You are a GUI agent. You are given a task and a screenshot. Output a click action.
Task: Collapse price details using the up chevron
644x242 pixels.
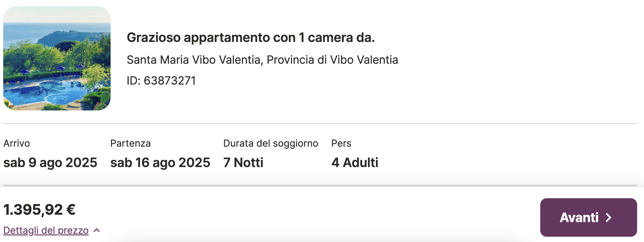point(97,231)
